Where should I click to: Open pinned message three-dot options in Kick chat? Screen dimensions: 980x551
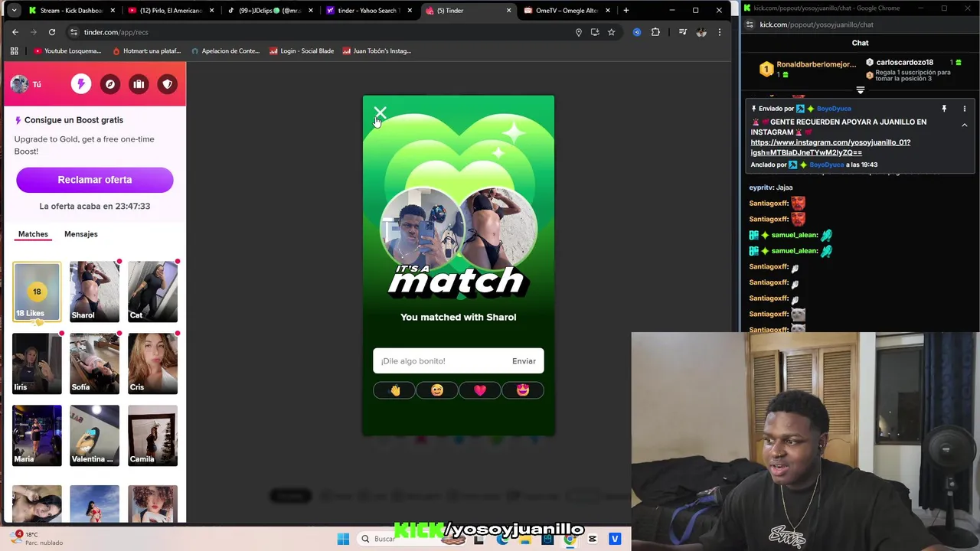click(x=965, y=109)
